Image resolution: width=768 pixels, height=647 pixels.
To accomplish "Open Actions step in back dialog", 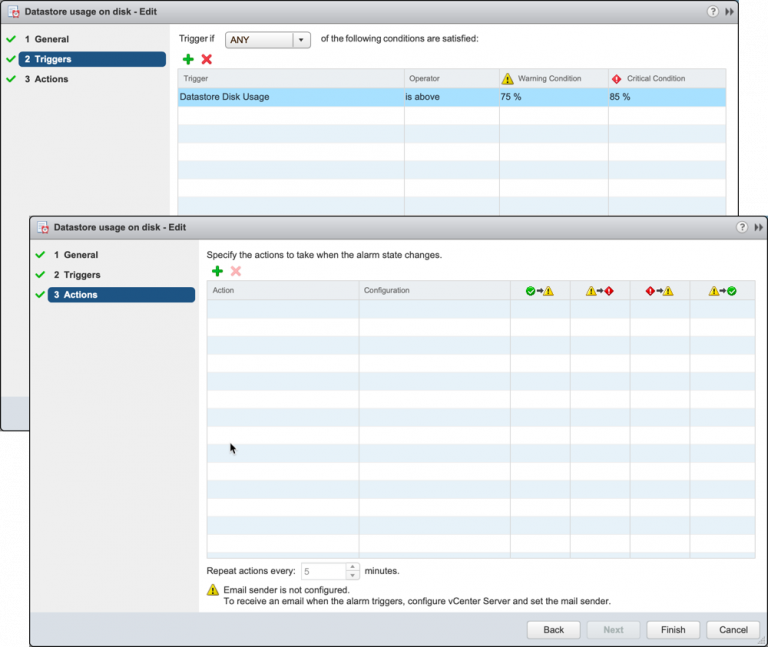I will point(51,79).
